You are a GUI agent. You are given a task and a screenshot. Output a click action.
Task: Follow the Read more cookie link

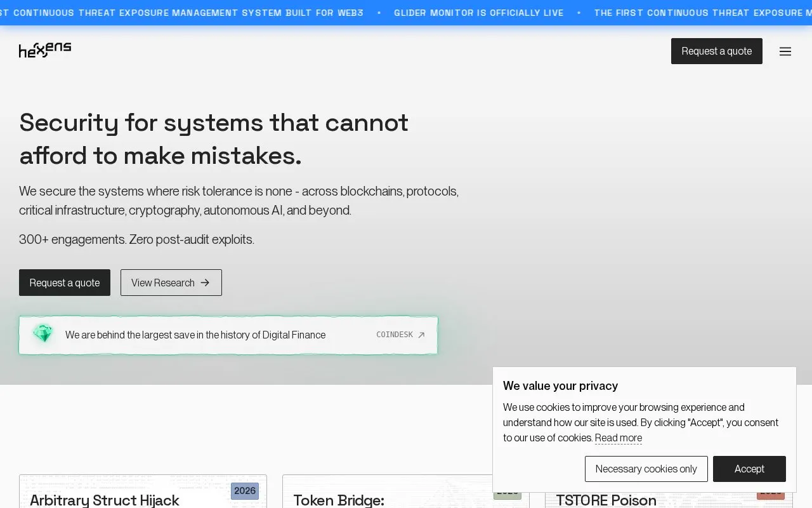pyautogui.click(x=619, y=438)
